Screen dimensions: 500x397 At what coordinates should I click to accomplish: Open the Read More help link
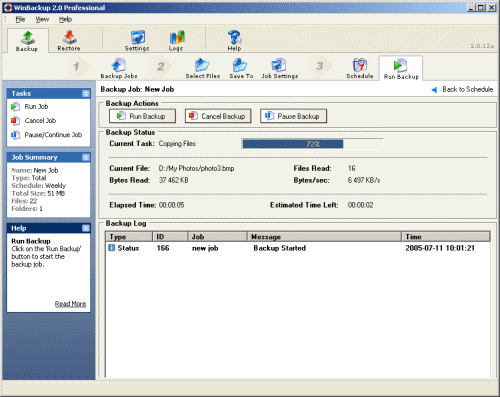point(70,304)
